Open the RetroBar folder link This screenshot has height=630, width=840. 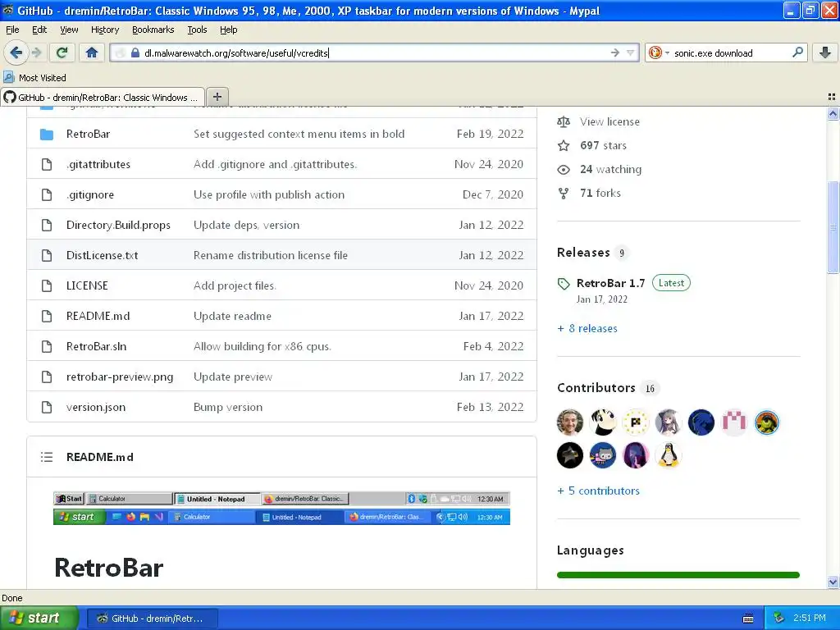[88, 134]
